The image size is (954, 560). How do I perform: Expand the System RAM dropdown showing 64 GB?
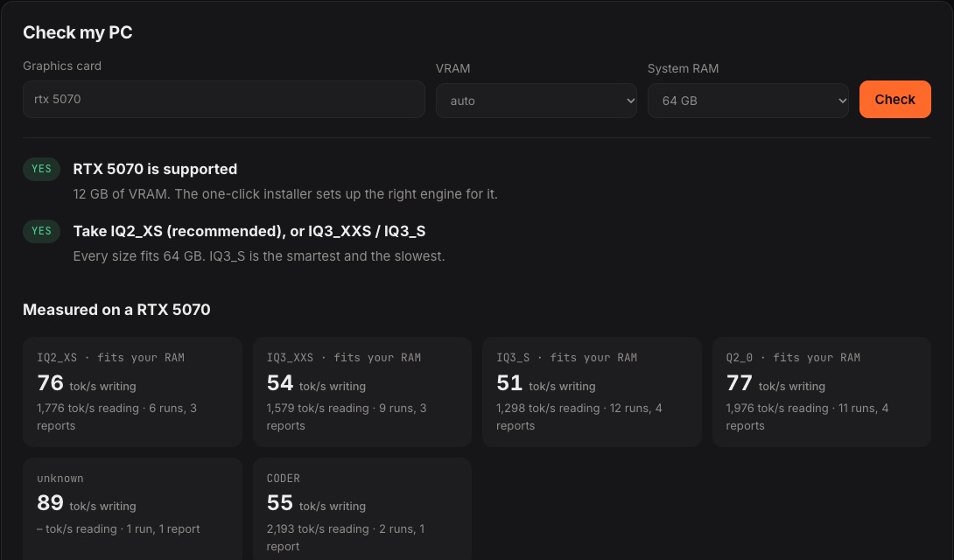[747, 101]
